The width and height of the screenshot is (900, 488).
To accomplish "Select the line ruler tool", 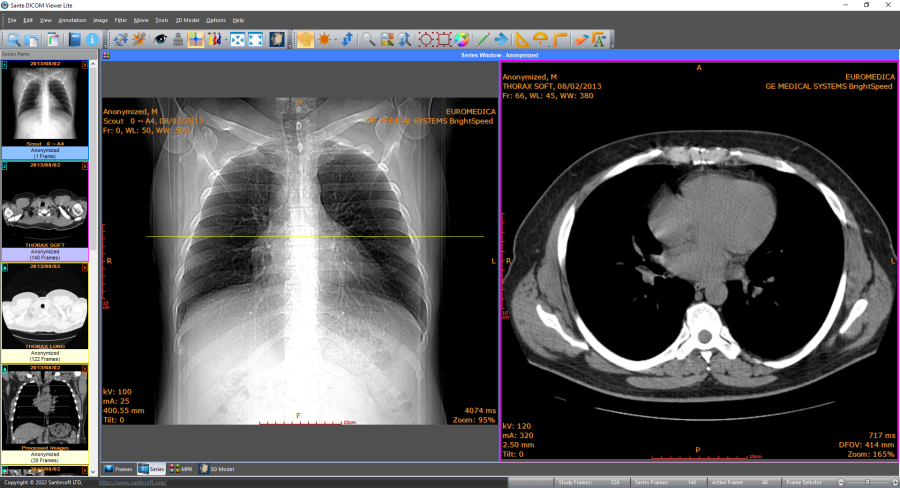I will pos(482,40).
